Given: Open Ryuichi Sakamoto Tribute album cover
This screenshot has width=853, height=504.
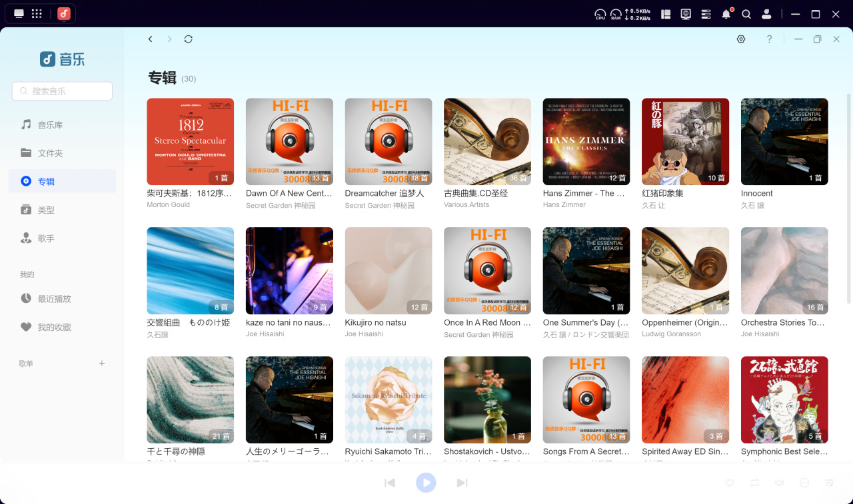Looking at the screenshot, I should tap(389, 400).
